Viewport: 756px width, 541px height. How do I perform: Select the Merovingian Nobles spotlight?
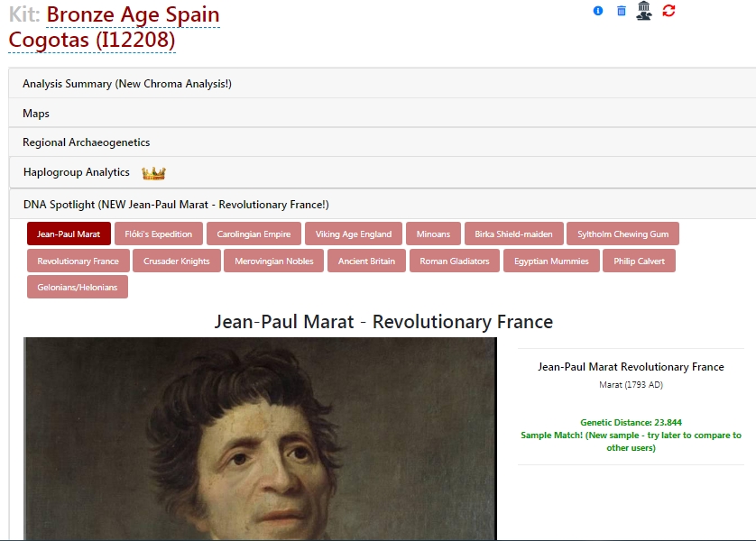(274, 261)
